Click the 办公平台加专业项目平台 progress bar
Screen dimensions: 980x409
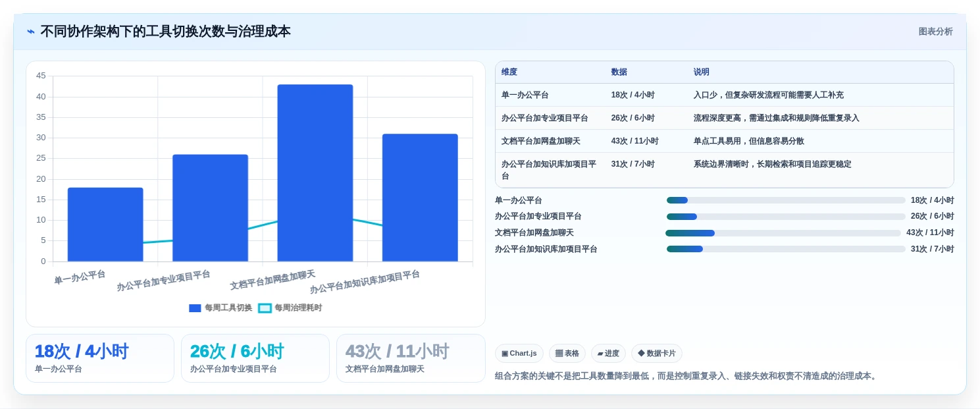point(786,216)
